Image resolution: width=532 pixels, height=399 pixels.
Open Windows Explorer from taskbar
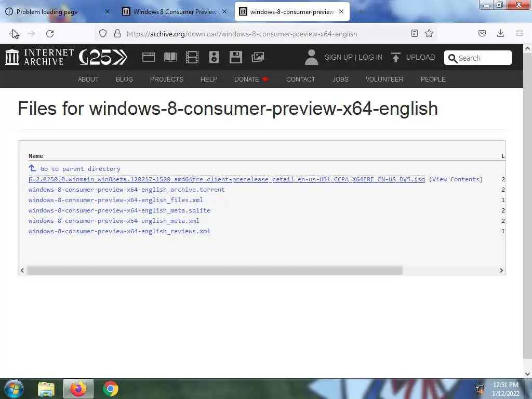pyautogui.click(x=46, y=389)
